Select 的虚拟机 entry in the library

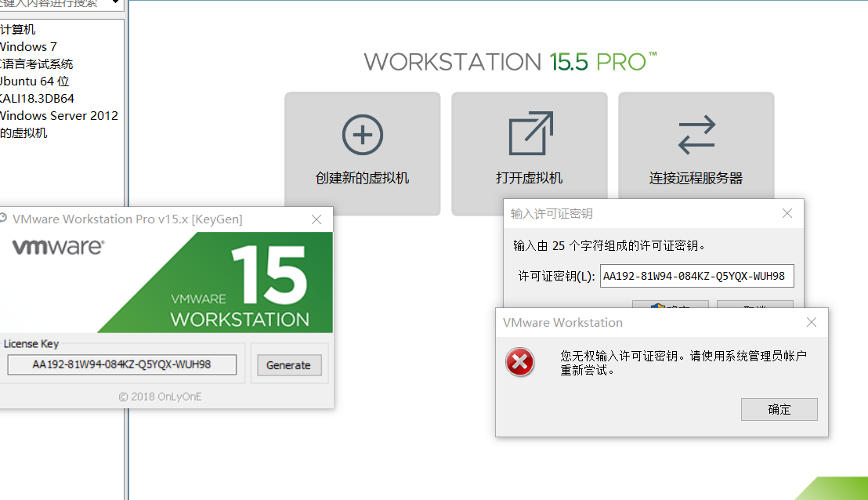point(24,133)
